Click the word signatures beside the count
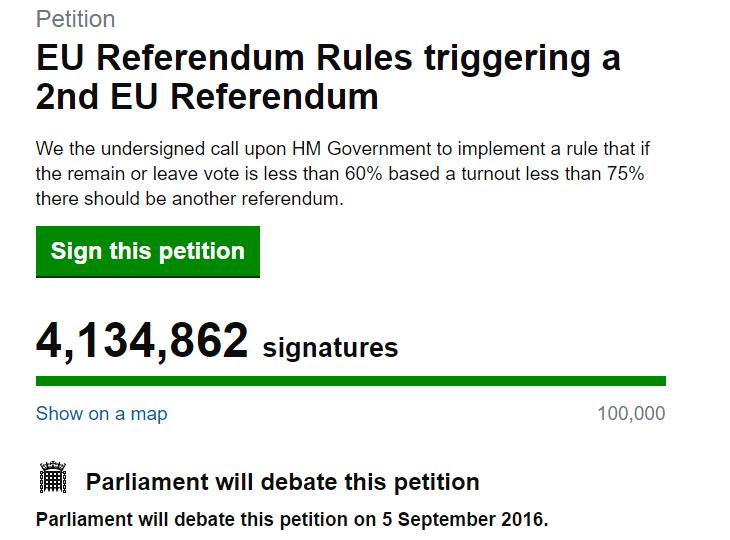 [330, 348]
